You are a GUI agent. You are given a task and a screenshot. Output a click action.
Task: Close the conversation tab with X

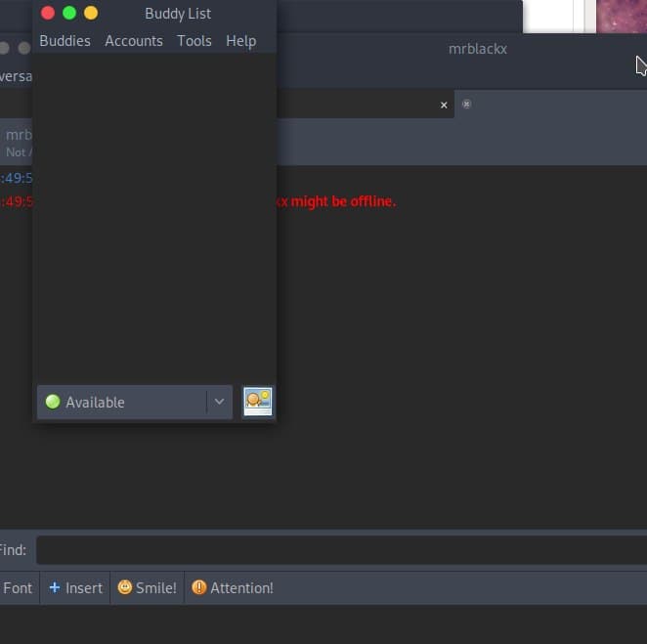tap(444, 106)
